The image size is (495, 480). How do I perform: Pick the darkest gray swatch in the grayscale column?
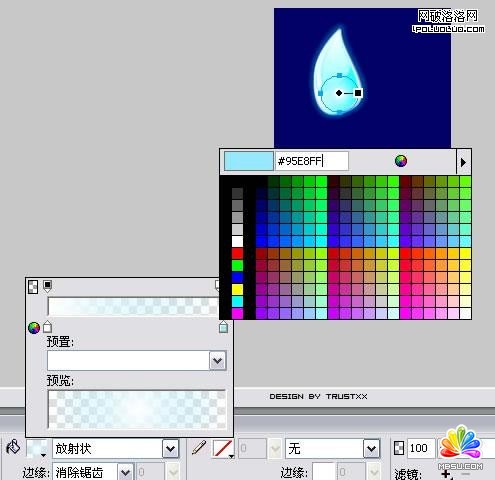pos(237,193)
